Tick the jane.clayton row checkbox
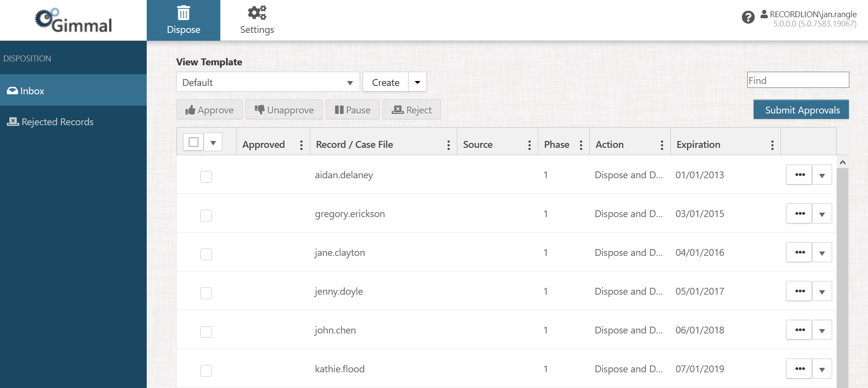This screenshot has height=388, width=868. 206,254
